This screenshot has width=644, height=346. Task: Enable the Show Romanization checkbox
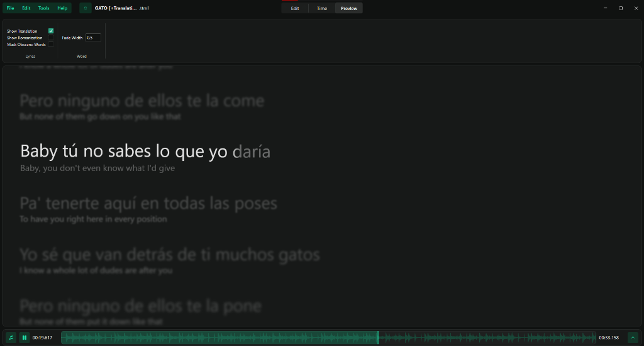click(51, 37)
